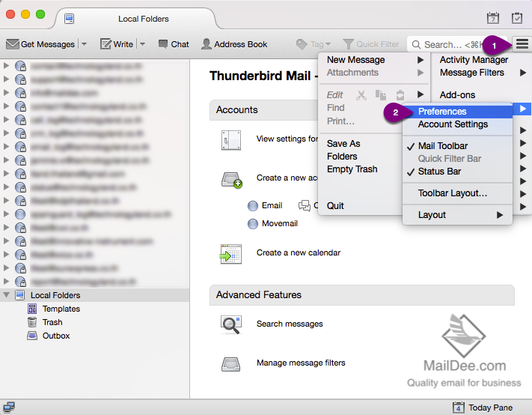The width and height of the screenshot is (532, 415).
Task: Select Local Folders in folder pane
Action: [55, 295]
